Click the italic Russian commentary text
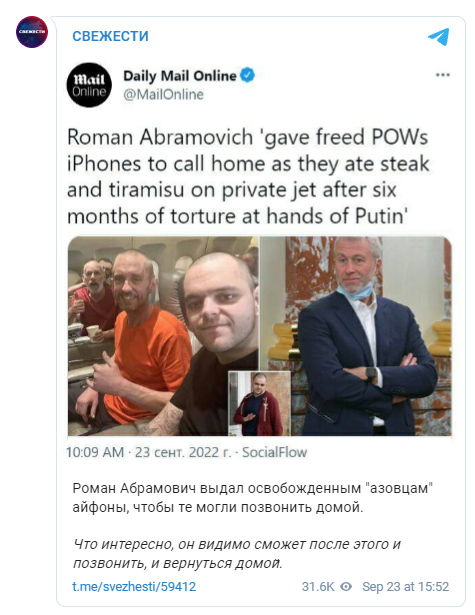475x615 pixels. [237, 554]
